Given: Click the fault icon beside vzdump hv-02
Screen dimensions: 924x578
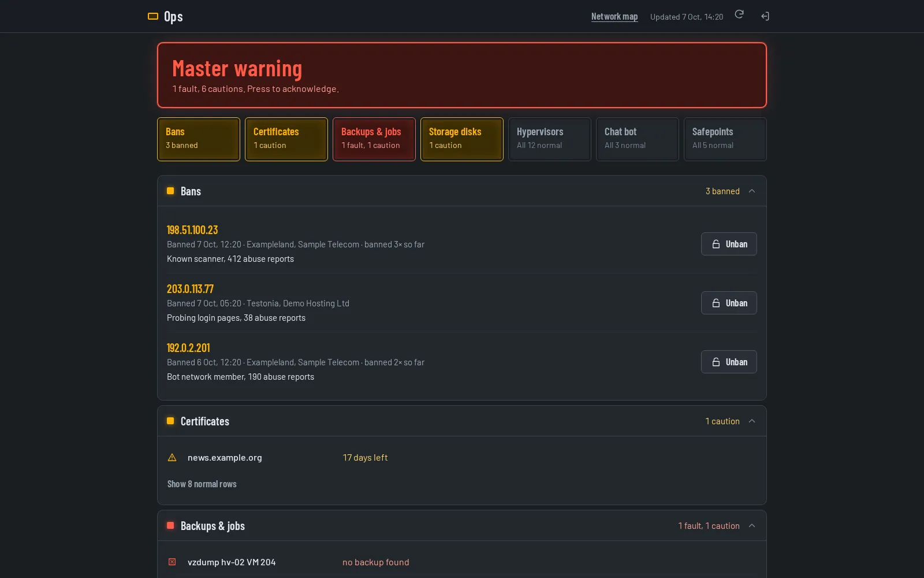Looking at the screenshot, I should [x=172, y=562].
